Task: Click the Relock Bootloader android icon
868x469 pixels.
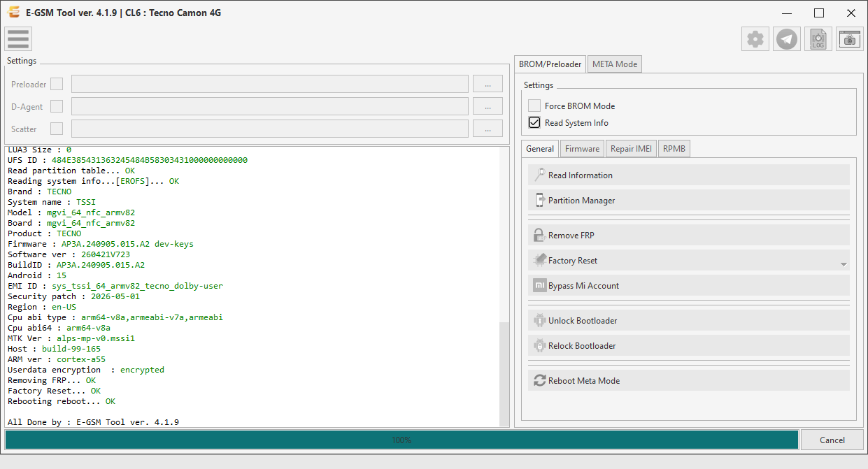Action: pos(540,345)
